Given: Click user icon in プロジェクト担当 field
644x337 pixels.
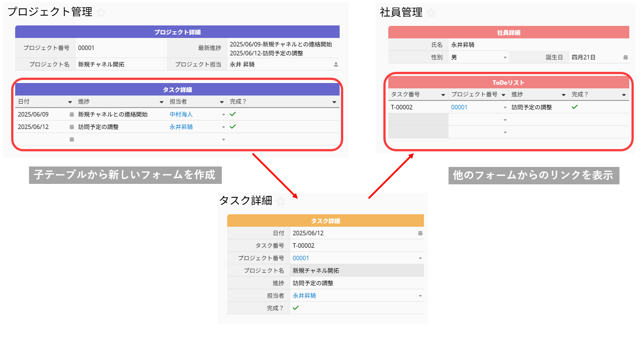Looking at the screenshot, I should [336, 64].
